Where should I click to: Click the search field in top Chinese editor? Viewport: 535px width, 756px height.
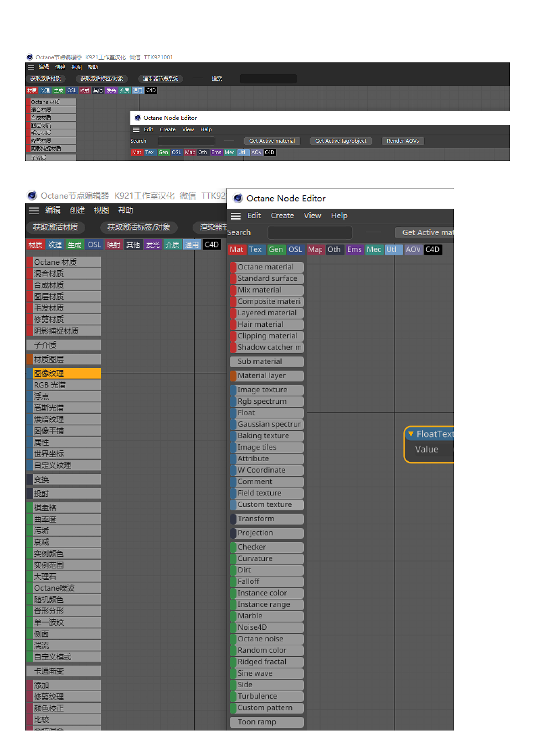268,79
